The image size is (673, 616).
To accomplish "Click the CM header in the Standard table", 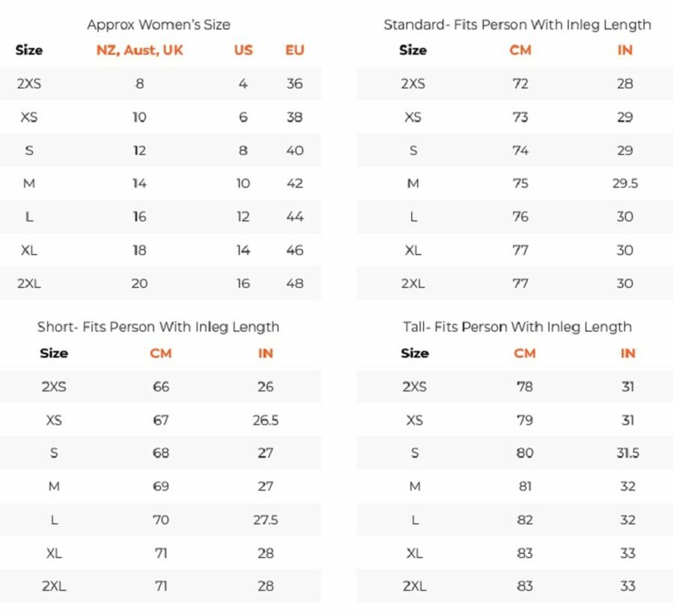I will pos(520,51).
